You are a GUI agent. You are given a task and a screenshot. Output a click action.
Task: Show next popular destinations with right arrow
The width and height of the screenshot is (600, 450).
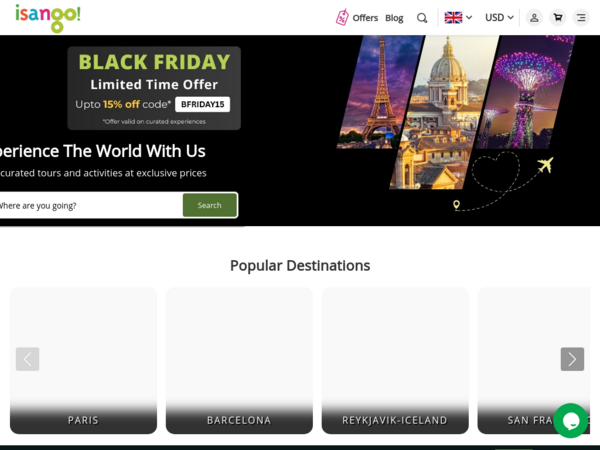(x=572, y=359)
